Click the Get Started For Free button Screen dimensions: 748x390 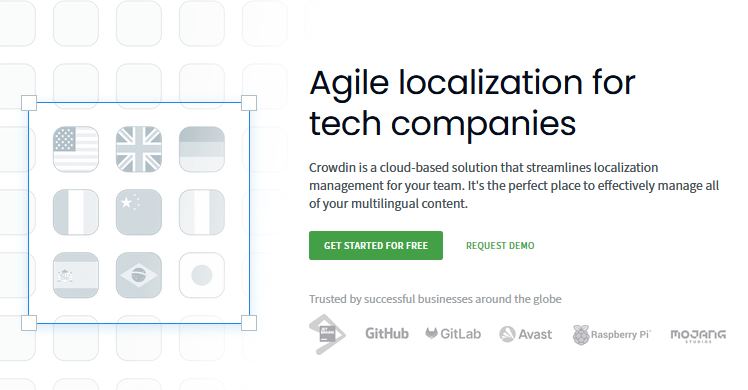pos(376,246)
